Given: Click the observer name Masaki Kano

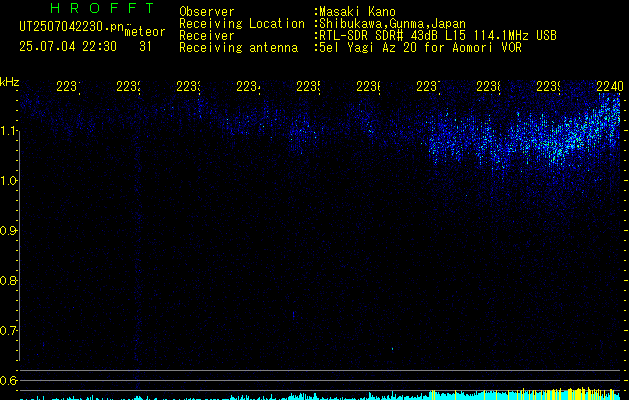Looking at the screenshot, I should point(357,12).
